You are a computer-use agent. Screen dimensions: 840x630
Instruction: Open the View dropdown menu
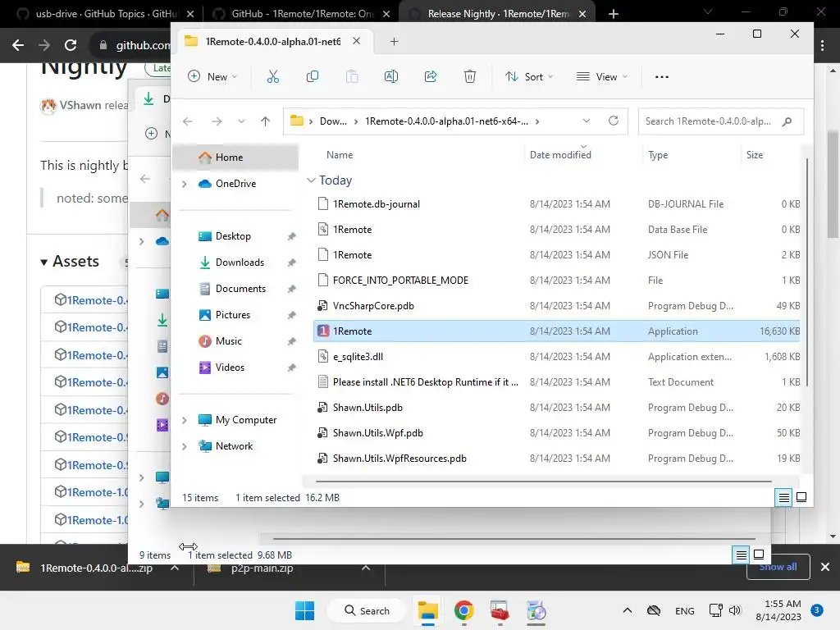pos(601,76)
